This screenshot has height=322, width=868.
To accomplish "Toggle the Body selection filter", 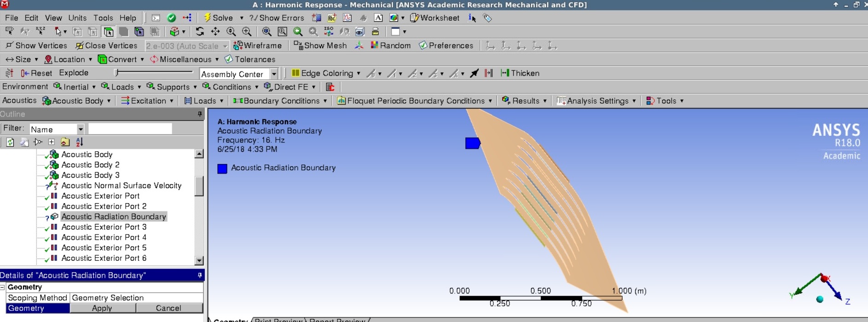I will pos(123,32).
